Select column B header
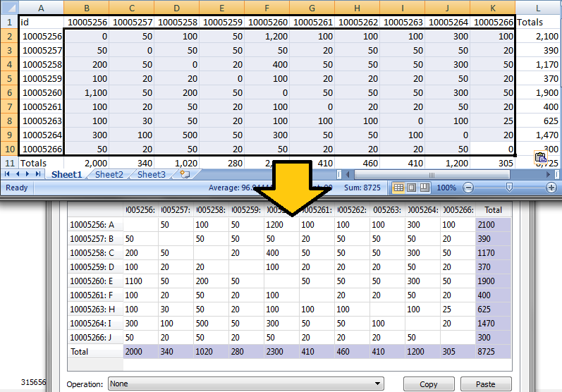The width and height of the screenshot is (562, 392). pos(86,8)
